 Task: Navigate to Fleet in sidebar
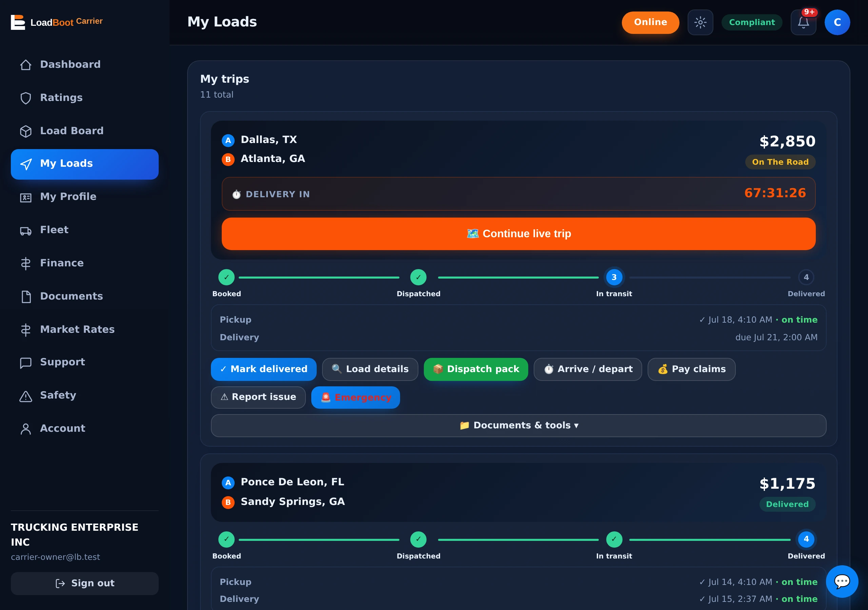coord(85,230)
